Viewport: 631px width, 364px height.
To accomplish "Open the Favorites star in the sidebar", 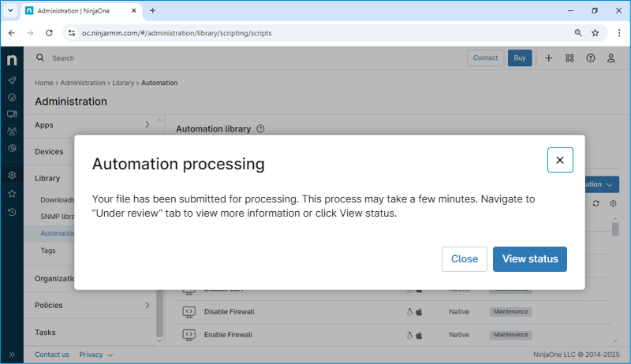I will [x=12, y=193].
